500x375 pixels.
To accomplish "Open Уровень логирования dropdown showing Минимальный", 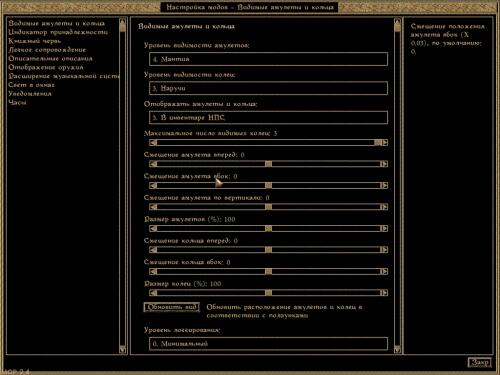I will tap(268, 344).
